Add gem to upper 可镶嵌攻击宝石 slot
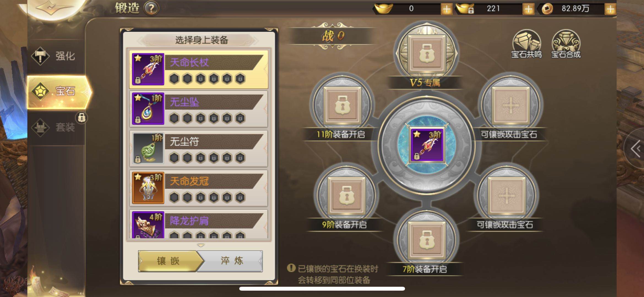Viewport: 644px width, 297px height. click(510, 105)
